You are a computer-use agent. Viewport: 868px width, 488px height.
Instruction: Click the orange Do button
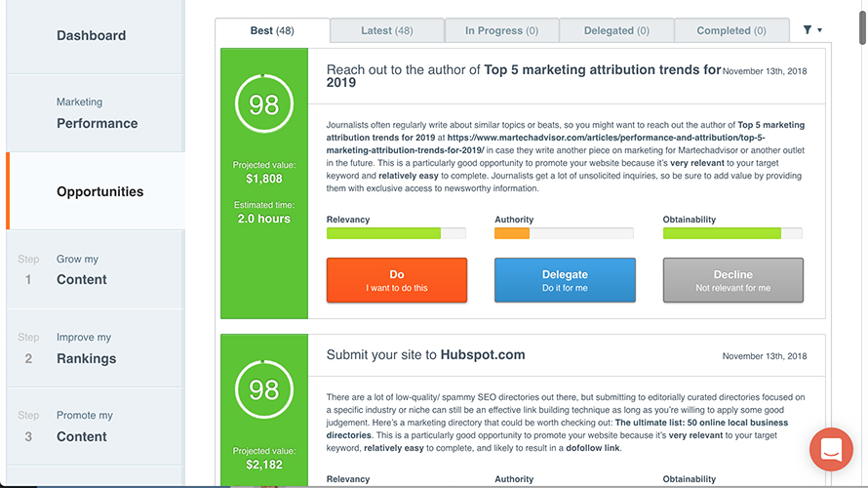396,280
